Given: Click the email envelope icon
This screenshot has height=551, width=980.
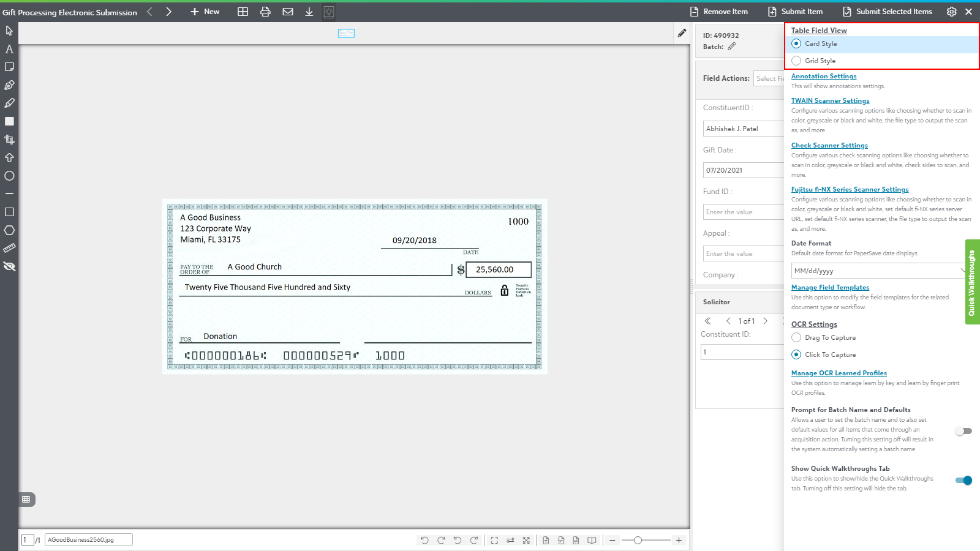Looking at the screenshot, I should 287,12.
